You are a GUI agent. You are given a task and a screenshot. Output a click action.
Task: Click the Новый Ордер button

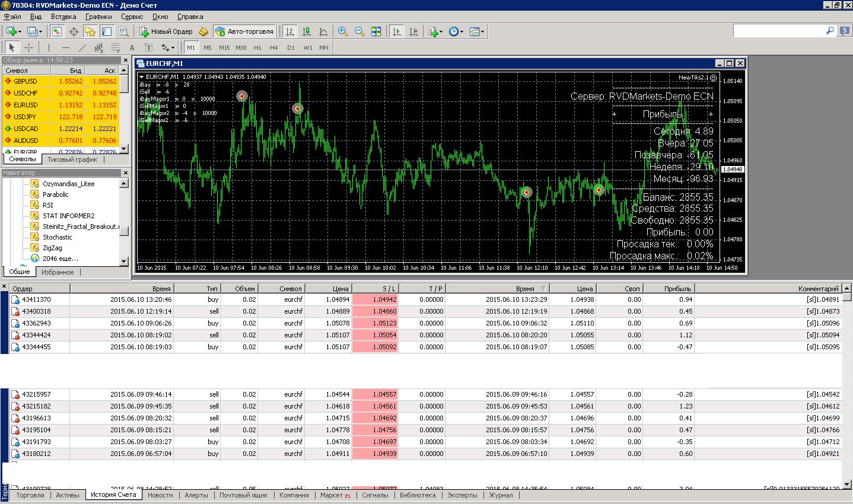click(x=165, y=31)
